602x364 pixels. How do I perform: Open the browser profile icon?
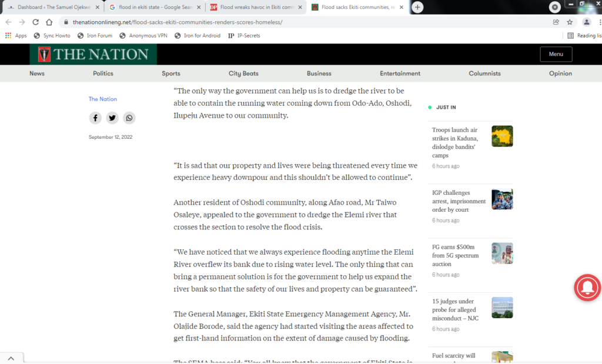coord(587,22)
